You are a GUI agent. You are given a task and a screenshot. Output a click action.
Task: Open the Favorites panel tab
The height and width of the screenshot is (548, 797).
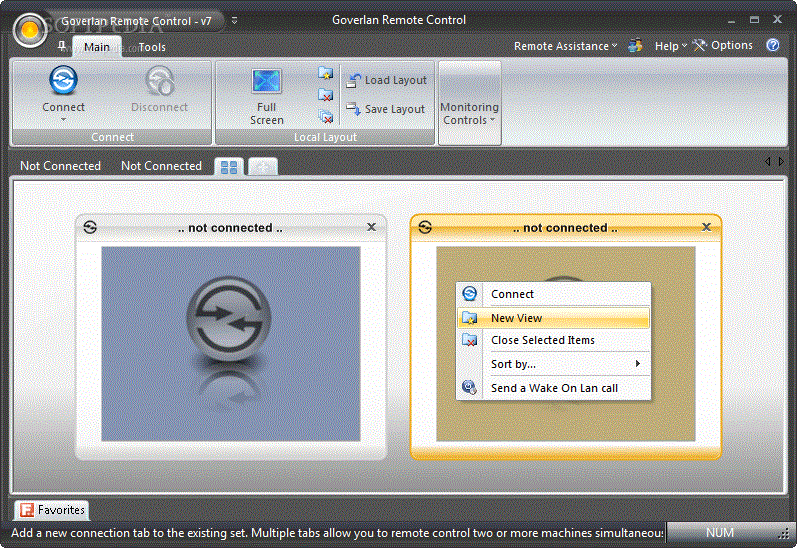tap(52, 510)
